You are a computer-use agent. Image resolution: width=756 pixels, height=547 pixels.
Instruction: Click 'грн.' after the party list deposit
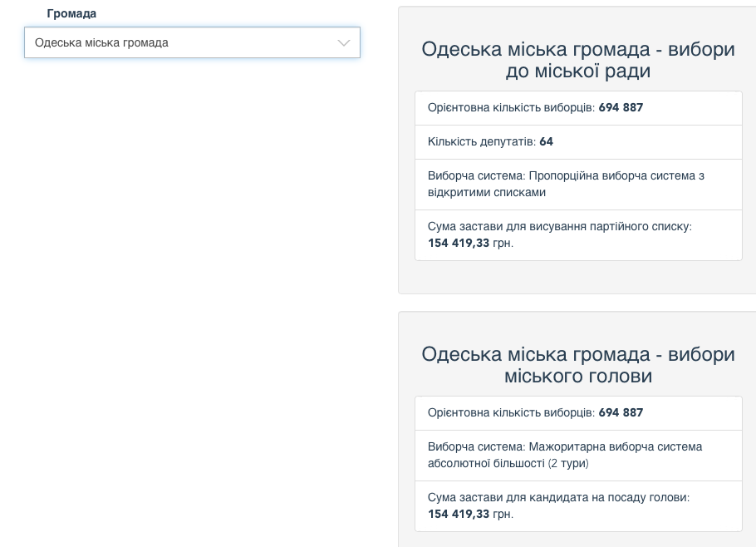(503, 244)
